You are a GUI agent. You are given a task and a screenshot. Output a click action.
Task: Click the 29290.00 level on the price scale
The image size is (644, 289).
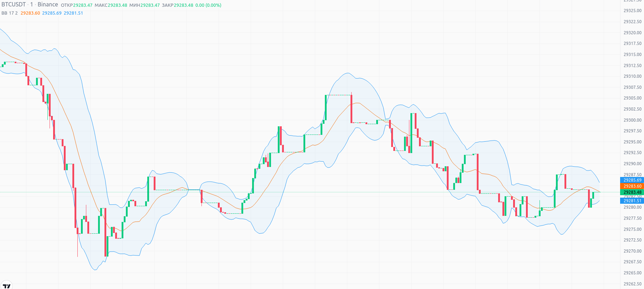pos(632,164)
